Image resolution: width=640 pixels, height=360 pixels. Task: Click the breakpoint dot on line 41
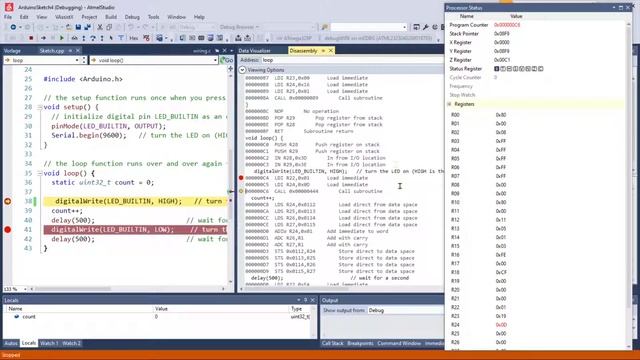point(7,229)
